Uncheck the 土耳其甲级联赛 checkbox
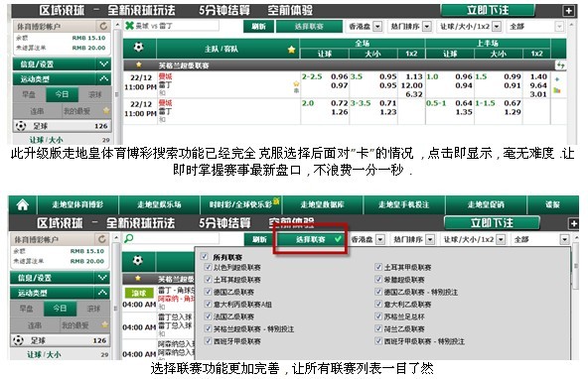 click(378, 267)
